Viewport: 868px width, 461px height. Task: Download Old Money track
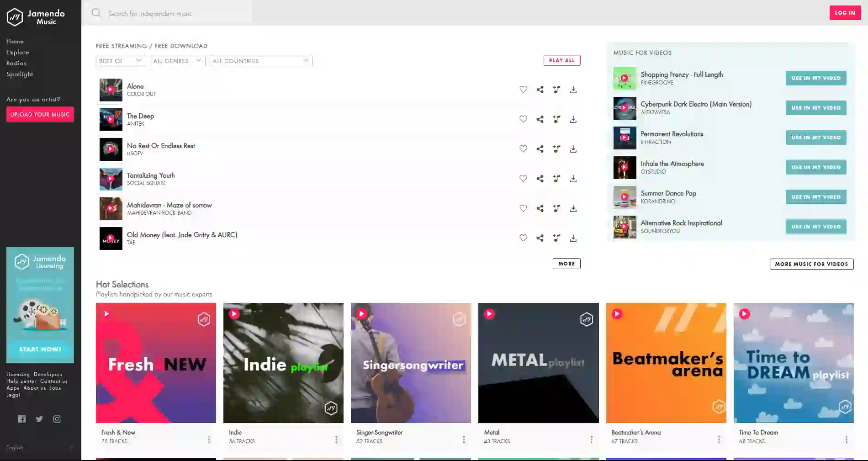pos(573,238)
